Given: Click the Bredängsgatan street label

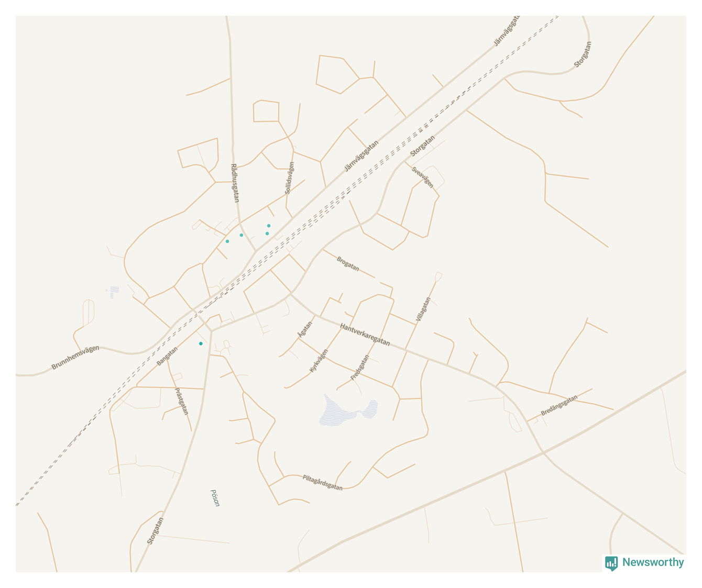Looking at the screenshot, I should (x=560, y=405).
